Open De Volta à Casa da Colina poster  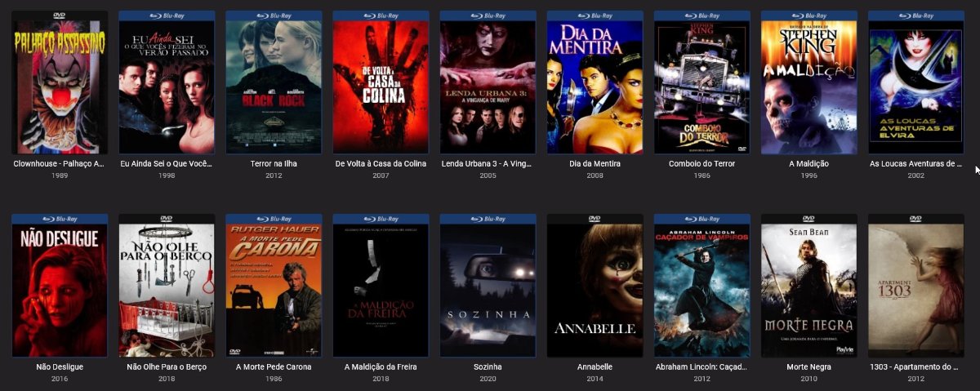pyautogui.click(x=381, y=82)
